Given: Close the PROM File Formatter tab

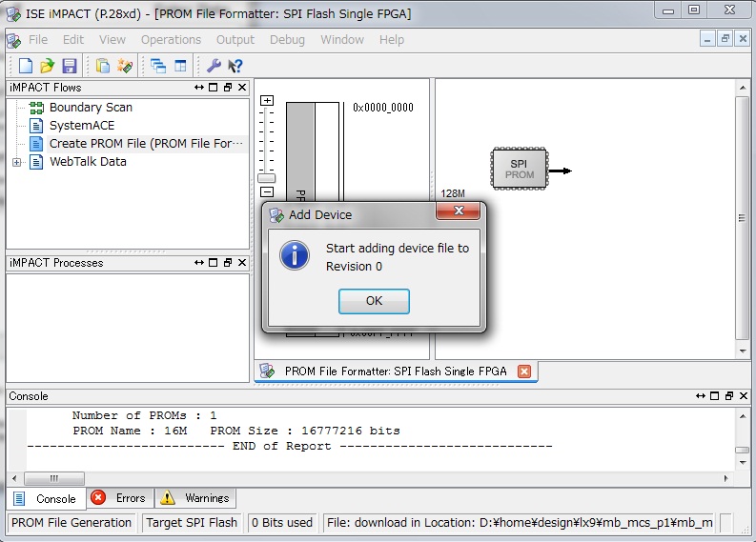Looking at the screenshot, I should pyautogui.click(x=524, y=371).
